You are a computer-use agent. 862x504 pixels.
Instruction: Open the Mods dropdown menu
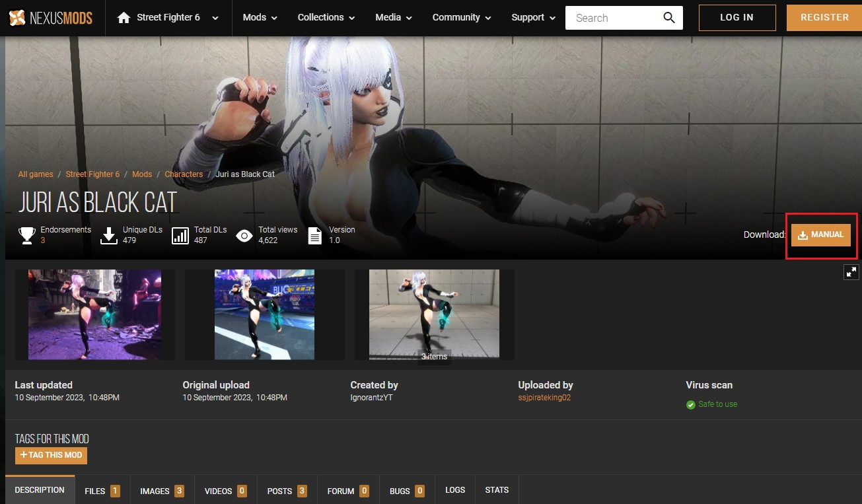point(260,18)
